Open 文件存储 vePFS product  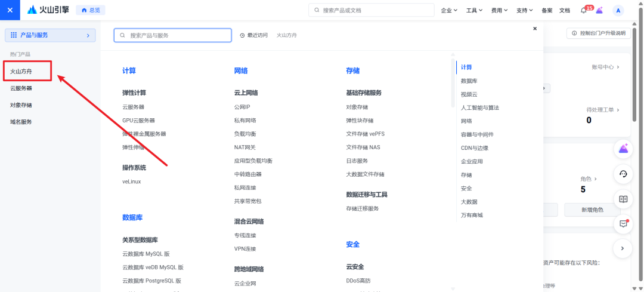365,134
